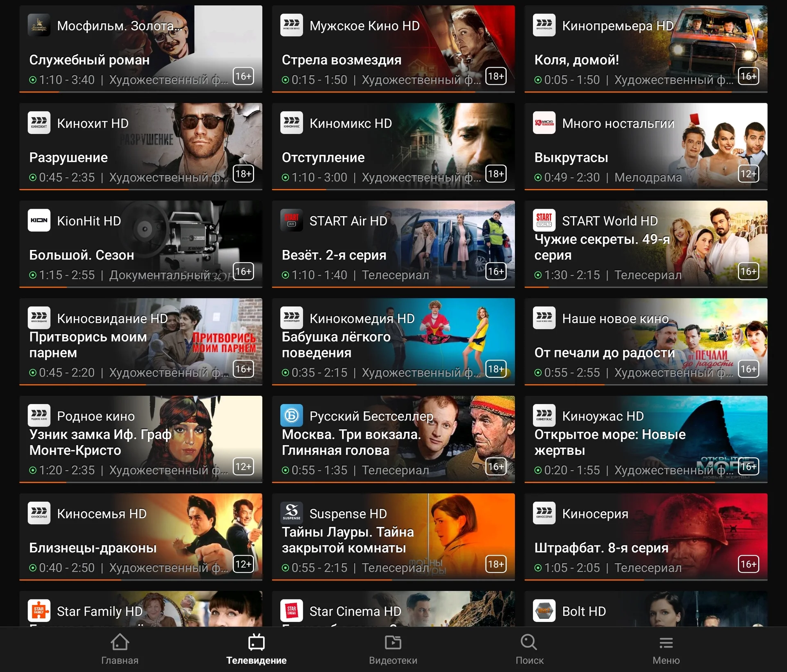Click the Чужие секреты. 49-я серия title

(x=602, y=247)
